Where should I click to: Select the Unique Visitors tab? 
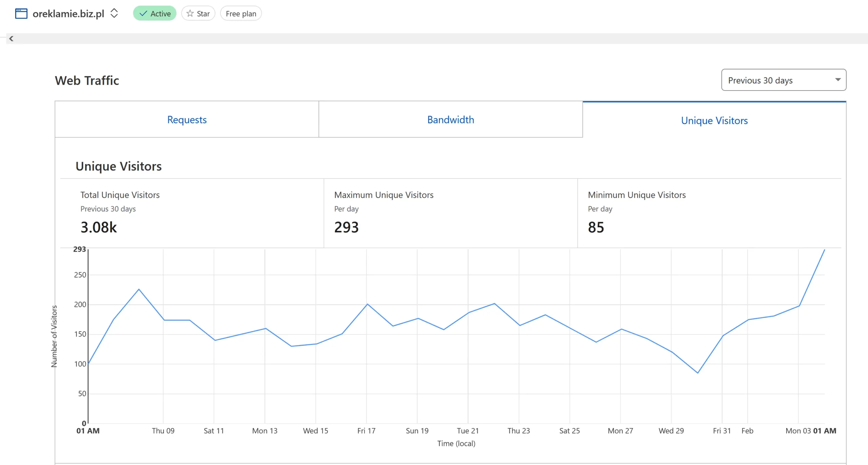pos(714,120)
